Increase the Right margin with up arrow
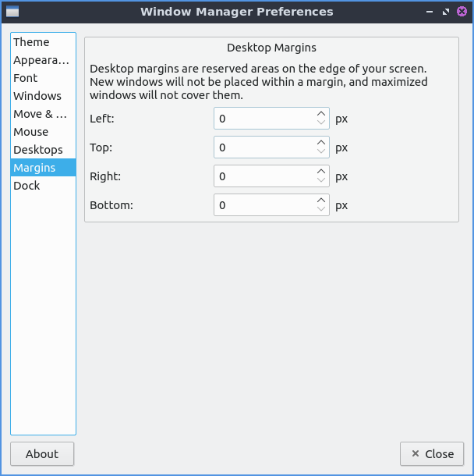The image size is (474, 476). coord(321,172)
